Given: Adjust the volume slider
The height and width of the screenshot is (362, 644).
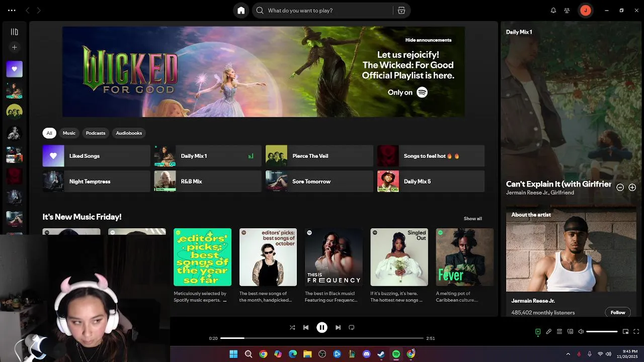Looking at the screenshot, I should click(x=602, y=332).
